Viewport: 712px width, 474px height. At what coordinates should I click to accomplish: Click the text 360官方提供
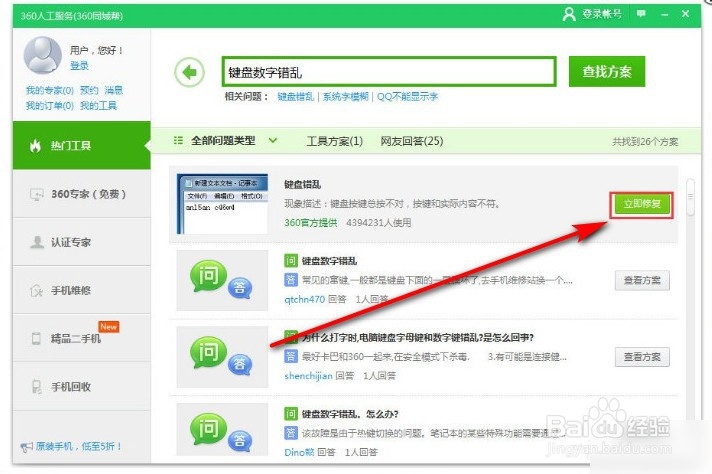point(311,222)
